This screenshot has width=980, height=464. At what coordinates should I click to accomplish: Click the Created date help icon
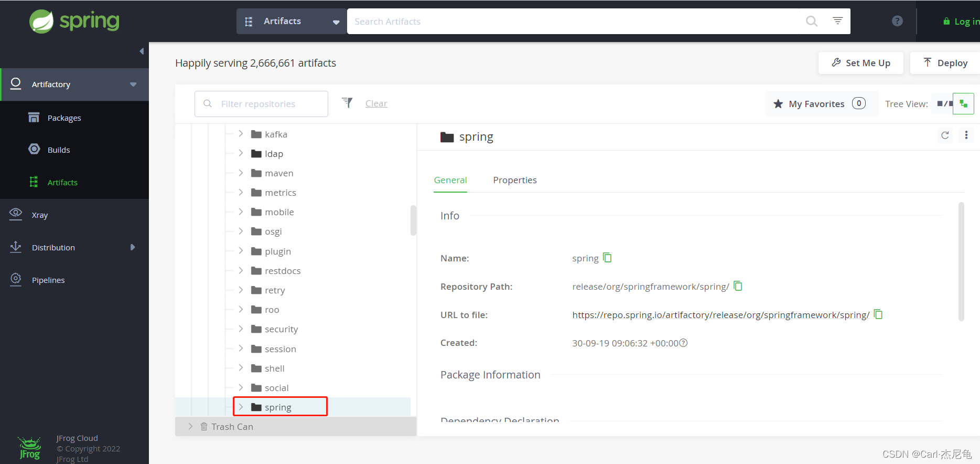pyautogui.click(x=683, y=343)
